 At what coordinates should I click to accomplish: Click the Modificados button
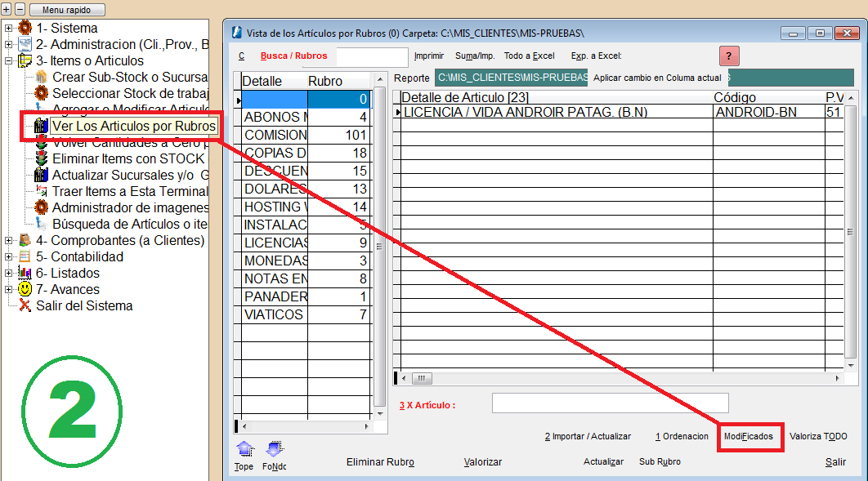(749, 436)
